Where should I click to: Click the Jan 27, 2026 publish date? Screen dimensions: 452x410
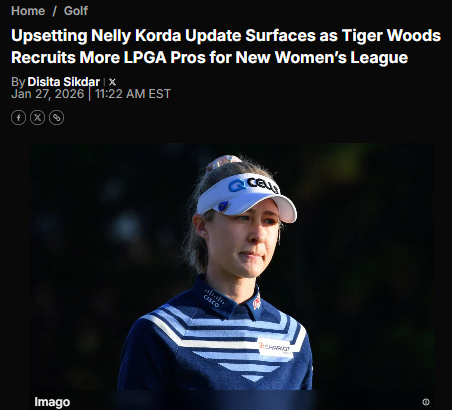[x=48, y=94]
